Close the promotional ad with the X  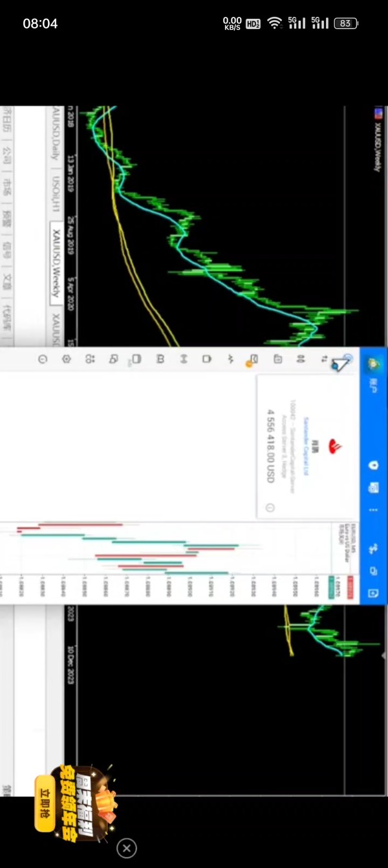click(127, 848)
